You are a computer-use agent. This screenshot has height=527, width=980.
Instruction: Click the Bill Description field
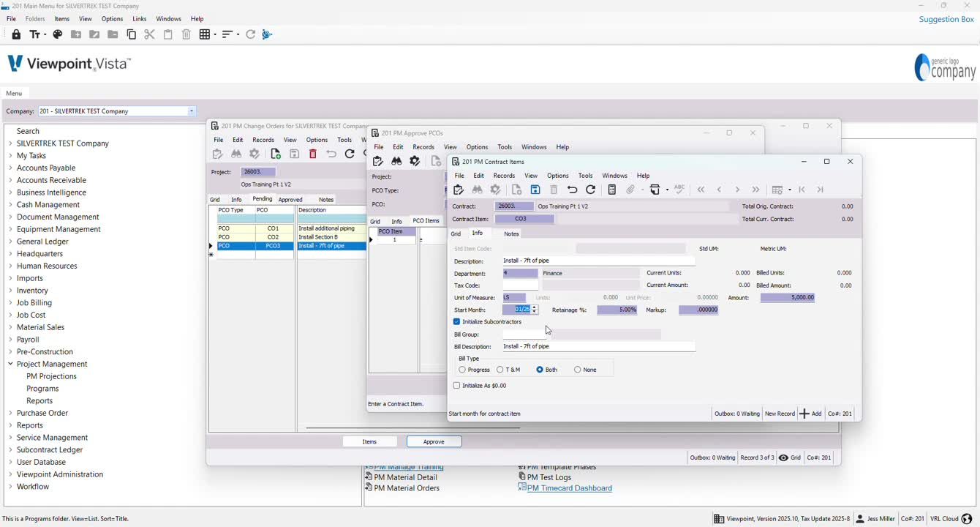pos(598,346)
